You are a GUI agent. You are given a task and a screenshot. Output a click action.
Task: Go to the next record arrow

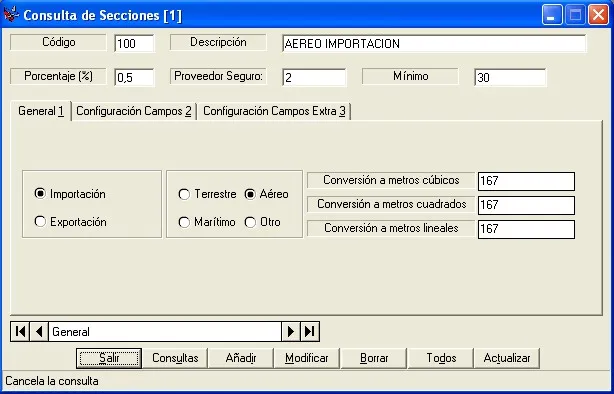coord(291,332)
